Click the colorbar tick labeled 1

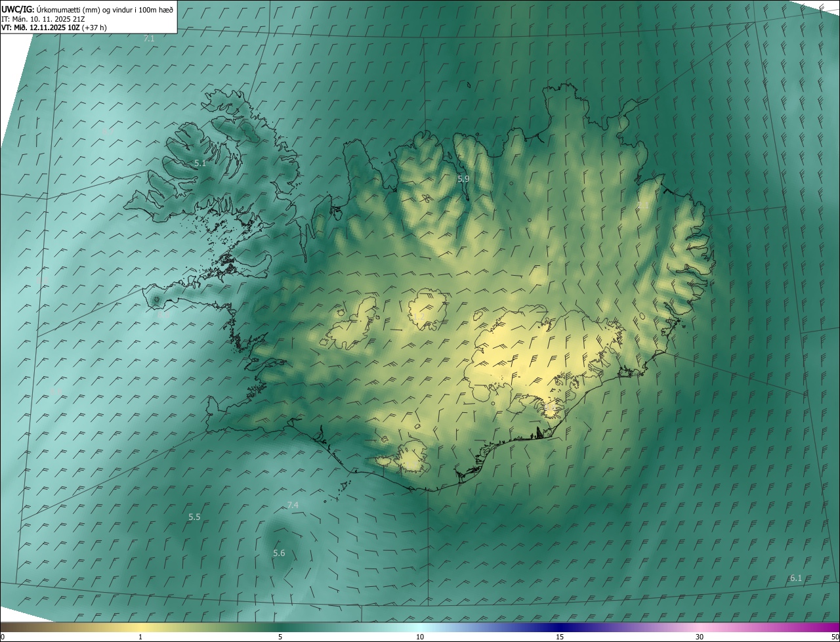[140, 637]
